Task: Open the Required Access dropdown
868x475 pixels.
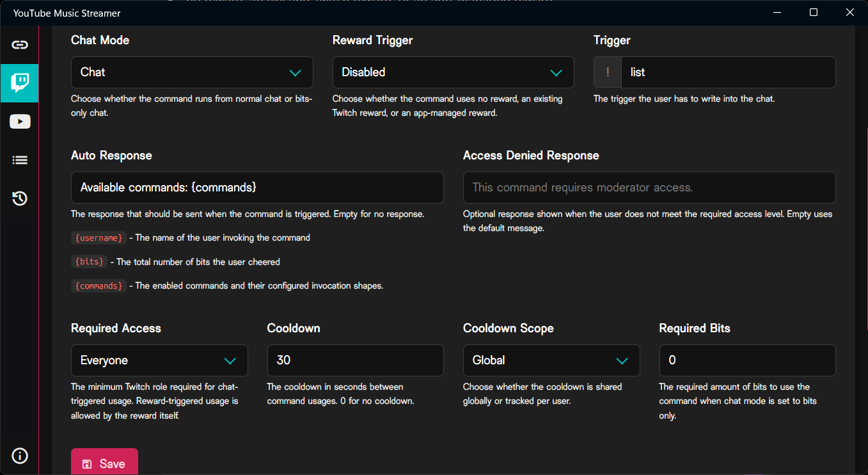Action: [x=159, y=360]
